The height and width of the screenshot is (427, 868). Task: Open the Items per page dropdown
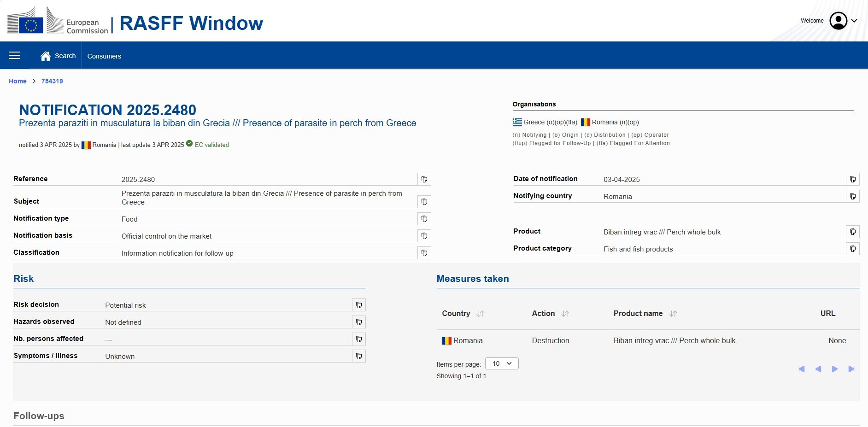click(502, 363)
